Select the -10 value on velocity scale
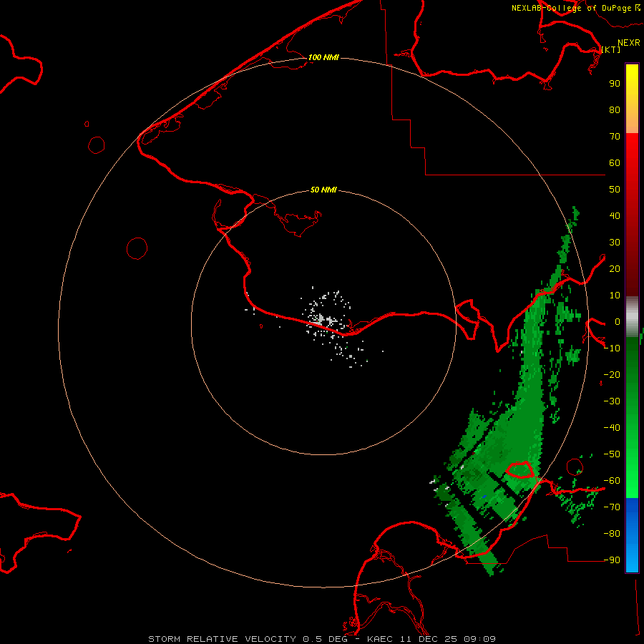644x644 pixels. tap(612, 348)
